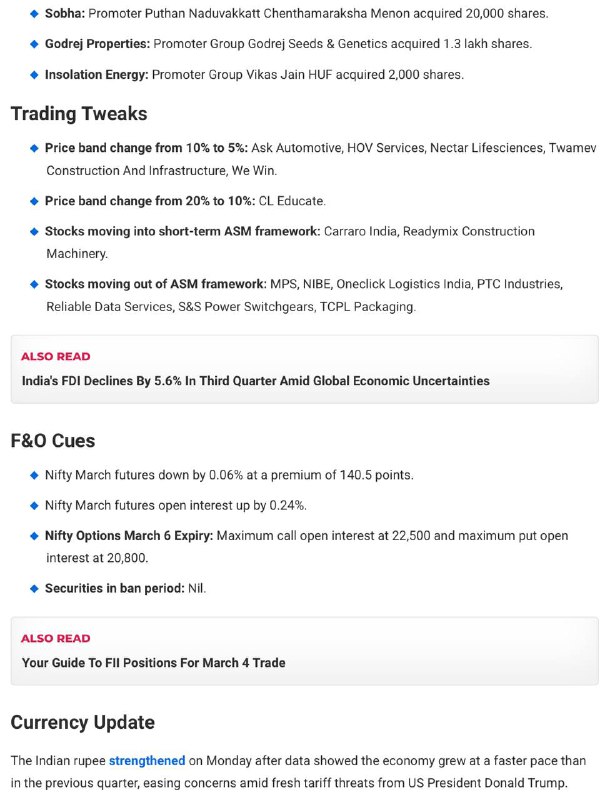610x800 pixels.
Task: Click the F&O Cues heading
Action: click(x=53, y=441)
